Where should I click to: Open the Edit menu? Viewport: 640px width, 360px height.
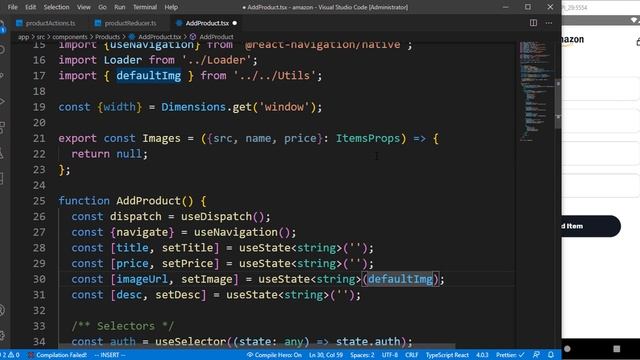pos(31,7)
